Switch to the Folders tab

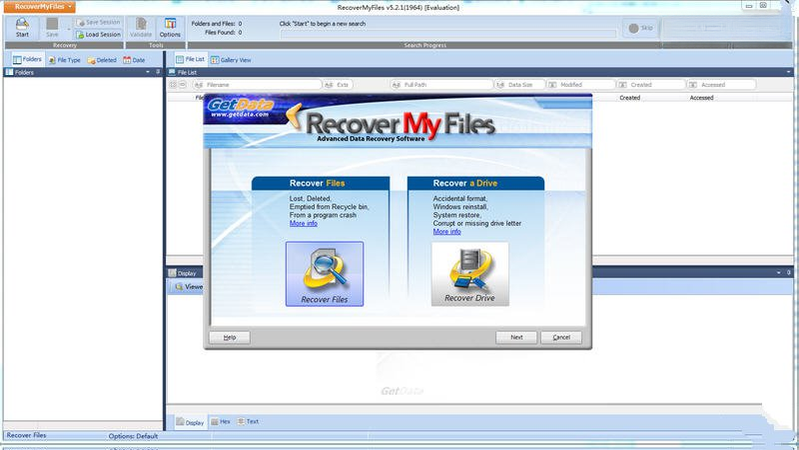27,60
